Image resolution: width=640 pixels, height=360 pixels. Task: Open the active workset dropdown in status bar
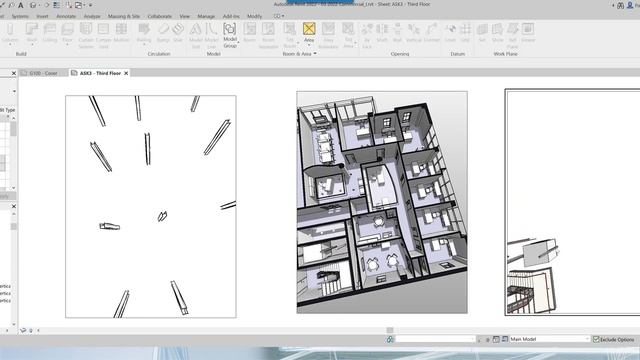point(435,339)
